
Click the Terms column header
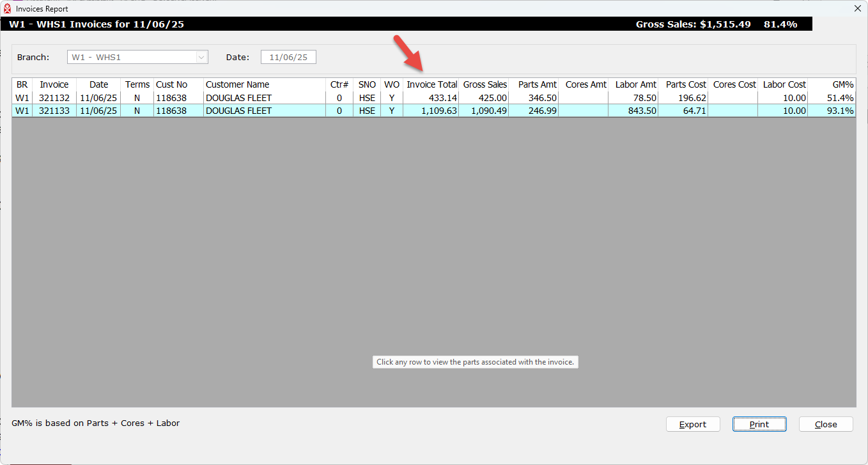pos(137,84)
